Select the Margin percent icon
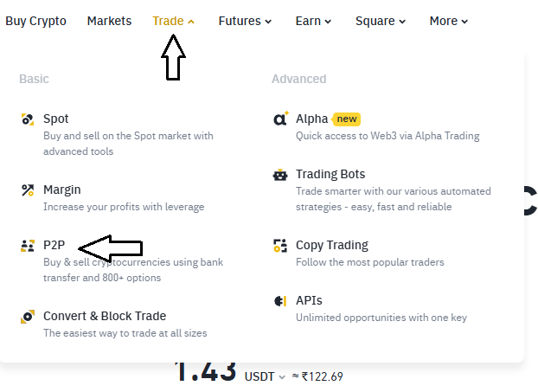 point(28,190)
